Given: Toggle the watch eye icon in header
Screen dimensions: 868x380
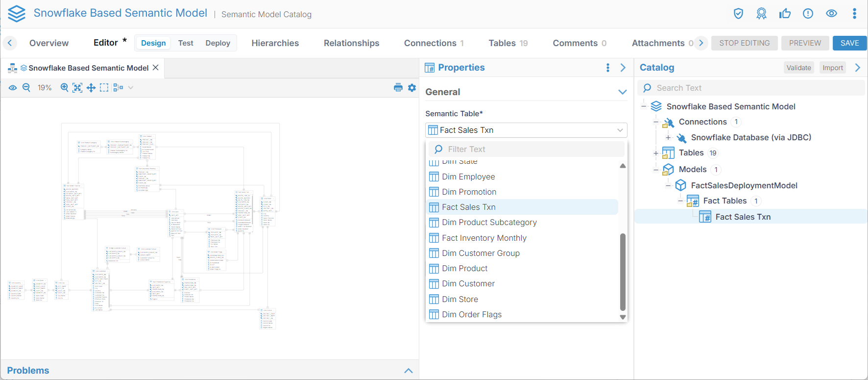Looking at the screenshot, I should [x=831, y=14].
